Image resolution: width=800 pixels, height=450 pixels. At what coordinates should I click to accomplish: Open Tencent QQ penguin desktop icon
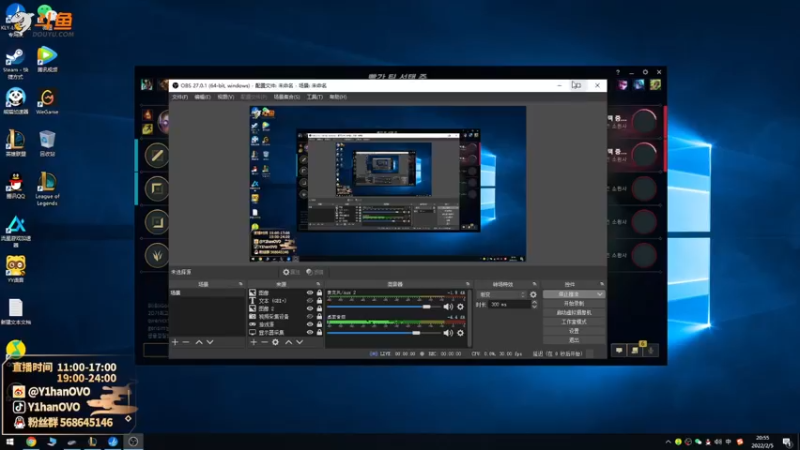[15, 186]
